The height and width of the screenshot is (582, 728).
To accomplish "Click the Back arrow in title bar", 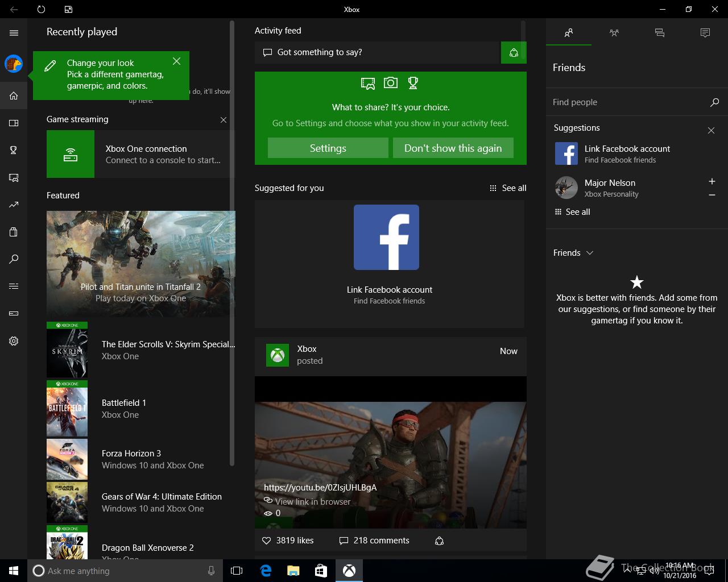I will pyautogui.click(x=14, y=9).
